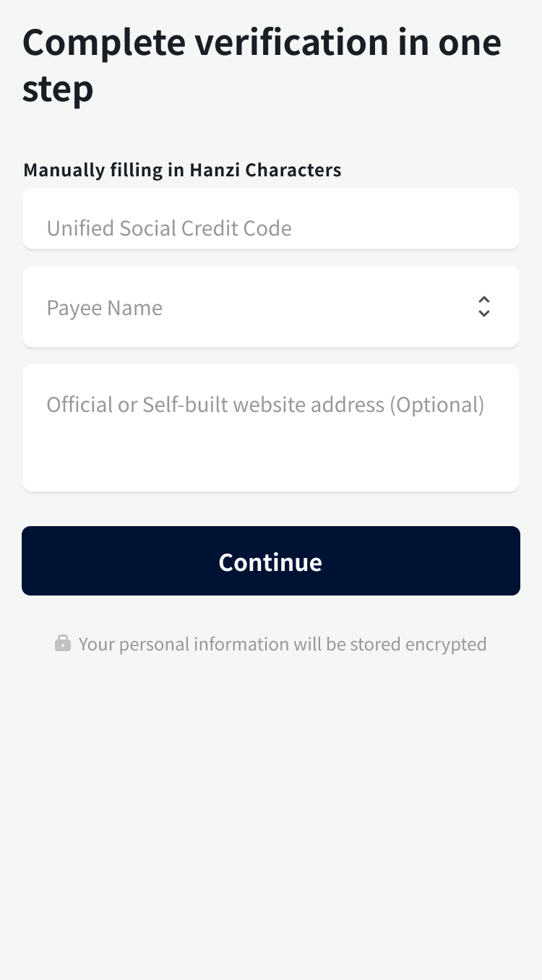Select the 'Payee Name' placeholder text
Image resolution: width=542 pixels, height=980 pixels.
click(105, 308)
